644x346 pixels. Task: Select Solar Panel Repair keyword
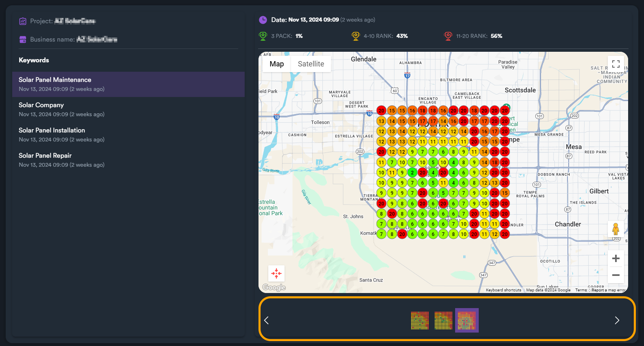coord(128,160)
